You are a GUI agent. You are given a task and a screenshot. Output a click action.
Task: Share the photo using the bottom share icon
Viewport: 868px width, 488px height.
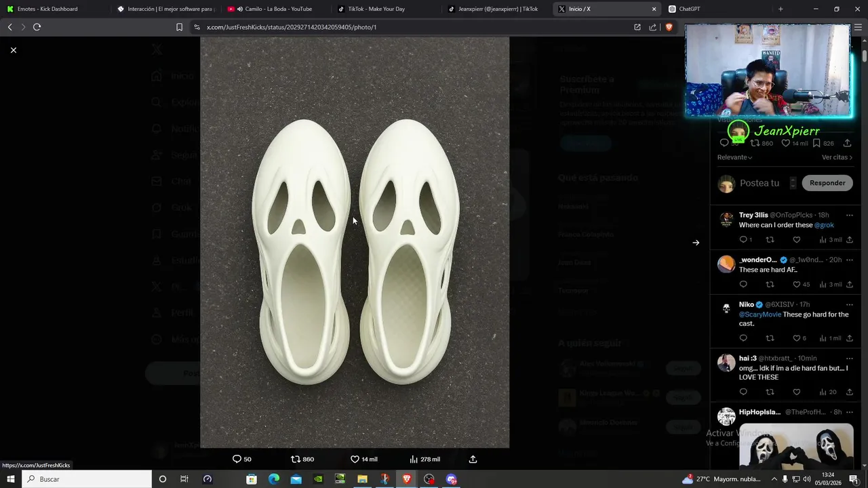click(x=473, y=459)
